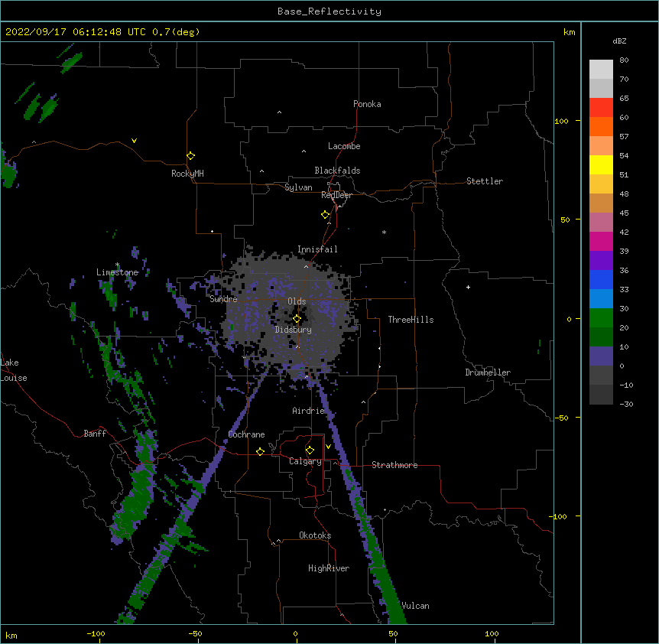This screenshot has height=644, width=659.
Task: Select the dark blue 33-36 dBZ swatch
Action: coord(601,279)
